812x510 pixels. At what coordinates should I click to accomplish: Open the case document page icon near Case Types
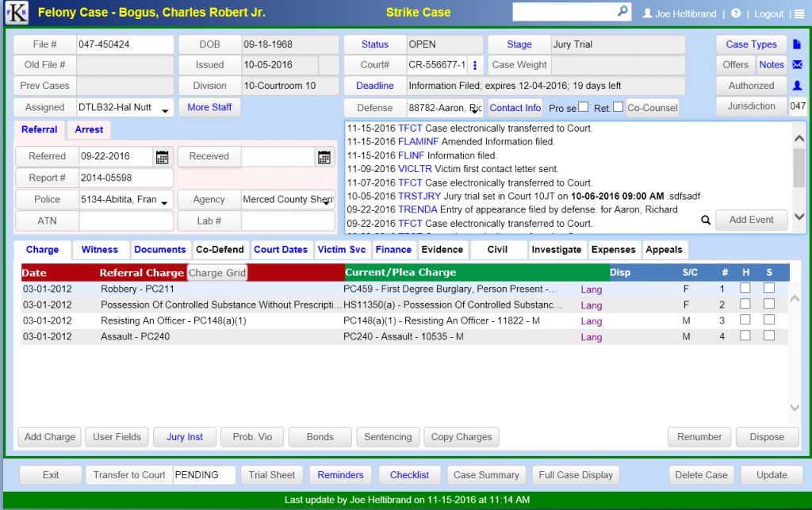797,44
